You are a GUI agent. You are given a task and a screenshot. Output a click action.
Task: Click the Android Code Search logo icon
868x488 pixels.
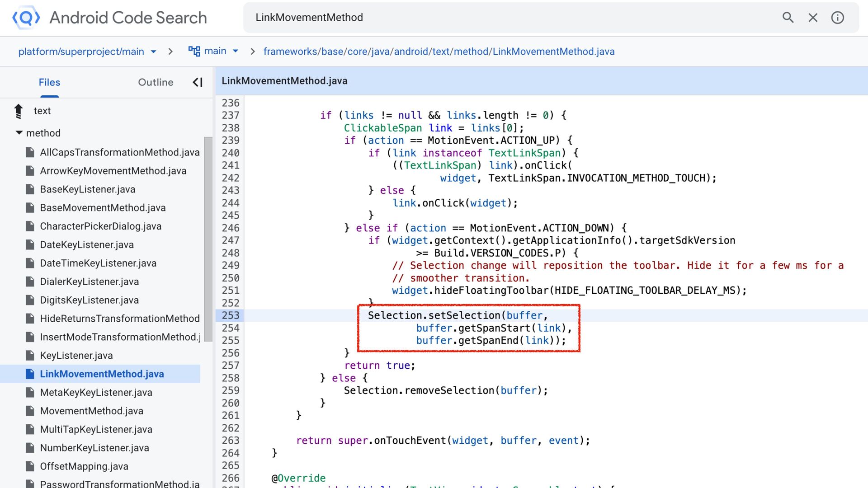(26, 18)
